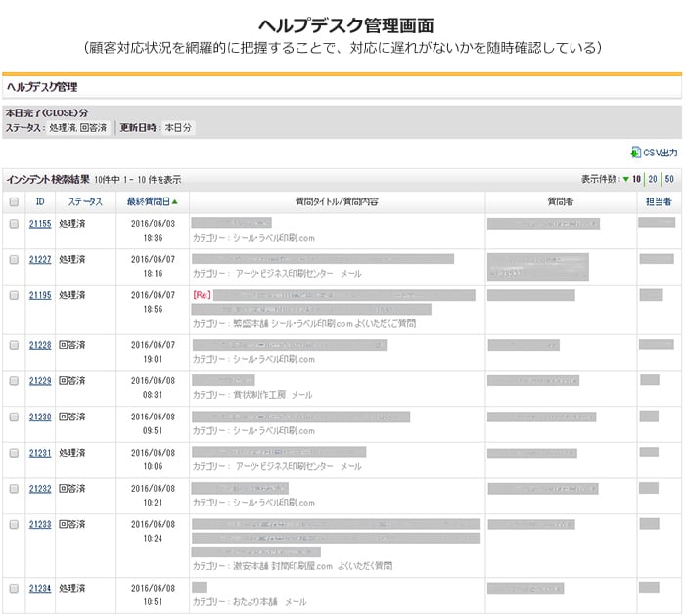Click the 更新日時: 本日分 filter
Image resolution: width=685 pixels, height=616 pixels.
[x=156, y=128]
